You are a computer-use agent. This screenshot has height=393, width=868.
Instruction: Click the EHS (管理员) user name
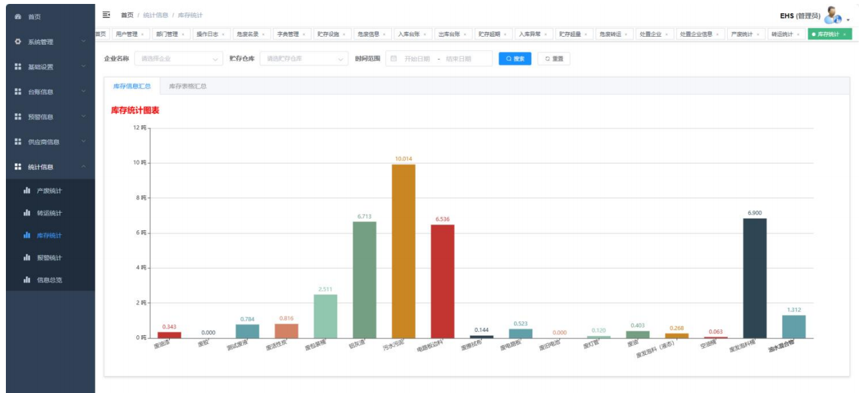point(800,16)
